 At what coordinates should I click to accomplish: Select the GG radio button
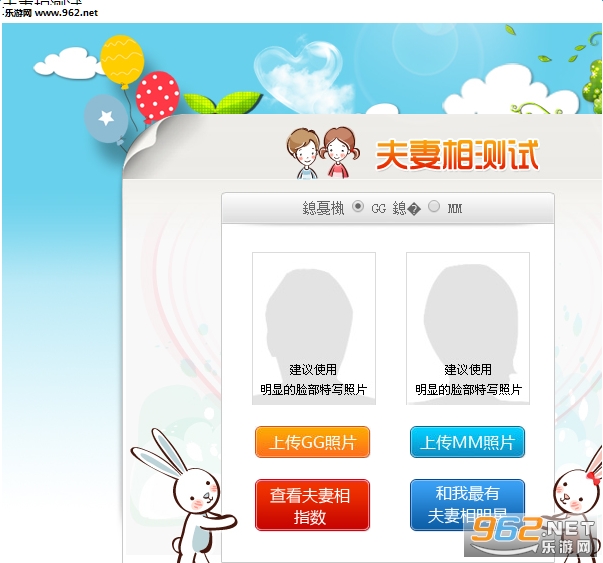pos(358,207)
